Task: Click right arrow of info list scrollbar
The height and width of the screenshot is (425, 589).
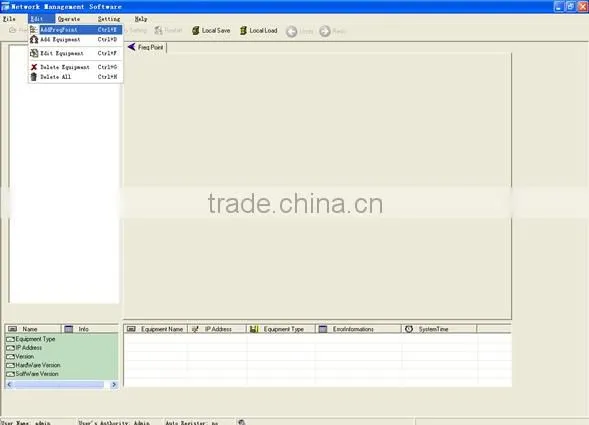Action: 114,384
